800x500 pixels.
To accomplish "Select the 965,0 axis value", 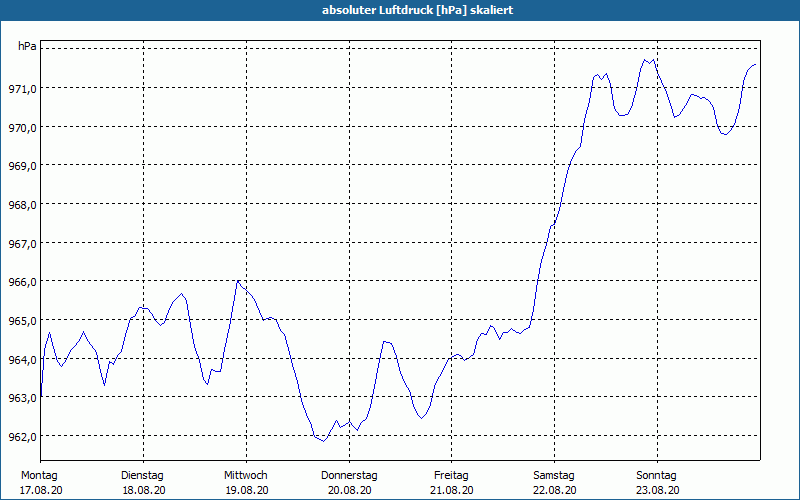I will pos(22,321).
